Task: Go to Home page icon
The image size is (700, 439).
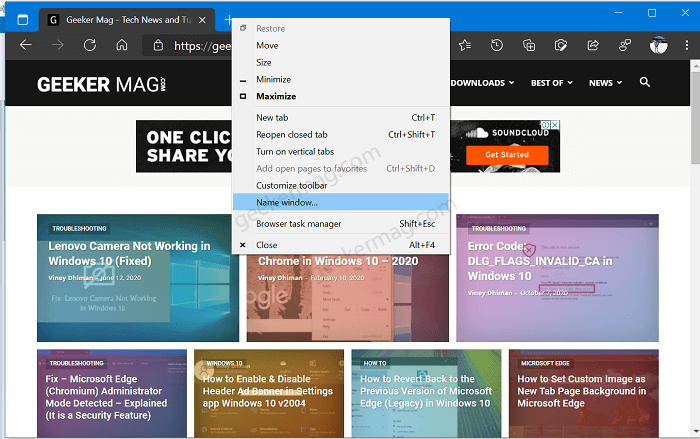Action: pos(122,45)
